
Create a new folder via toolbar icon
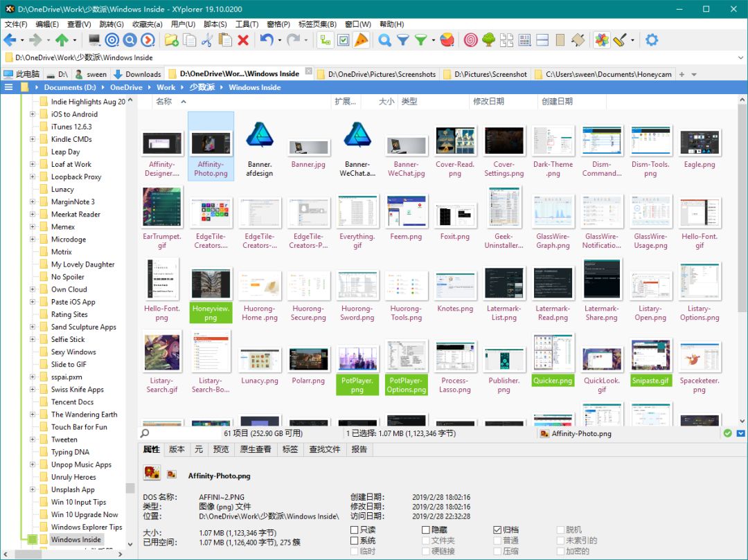(171, 40)
